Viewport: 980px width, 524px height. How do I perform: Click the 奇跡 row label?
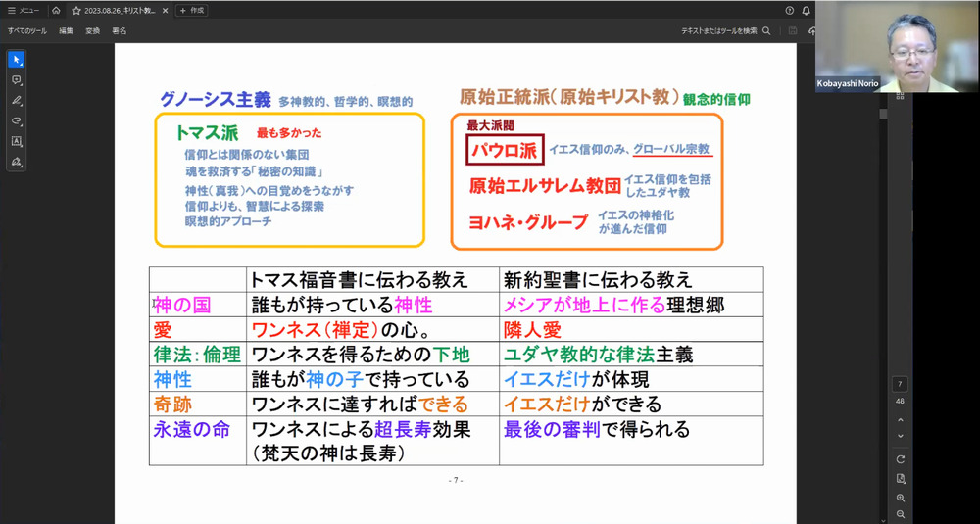171,405
